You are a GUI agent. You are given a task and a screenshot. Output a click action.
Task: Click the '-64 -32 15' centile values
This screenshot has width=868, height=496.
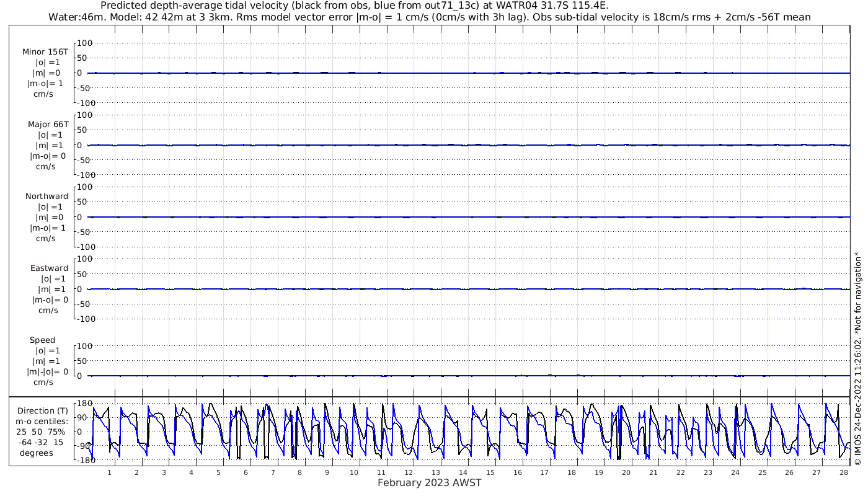(41, 443)
